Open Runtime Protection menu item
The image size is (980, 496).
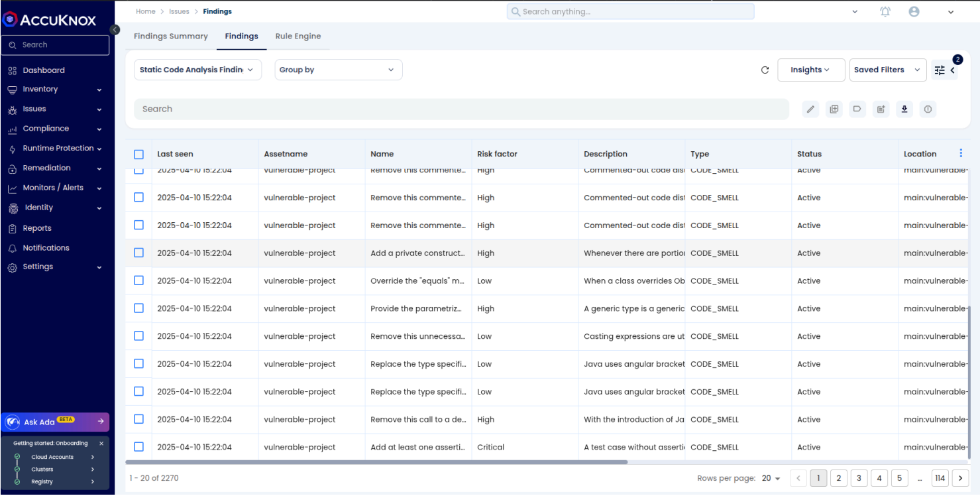[x=58, y=149]
